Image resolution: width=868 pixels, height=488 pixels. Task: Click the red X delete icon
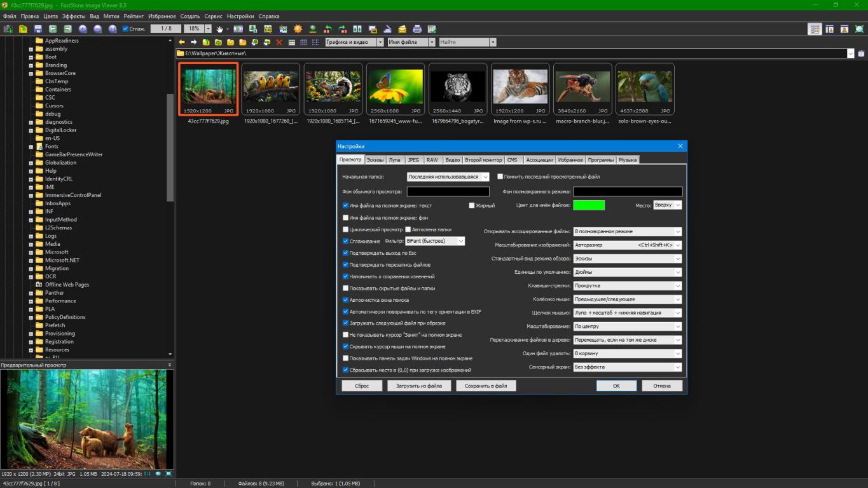(279, 43)
